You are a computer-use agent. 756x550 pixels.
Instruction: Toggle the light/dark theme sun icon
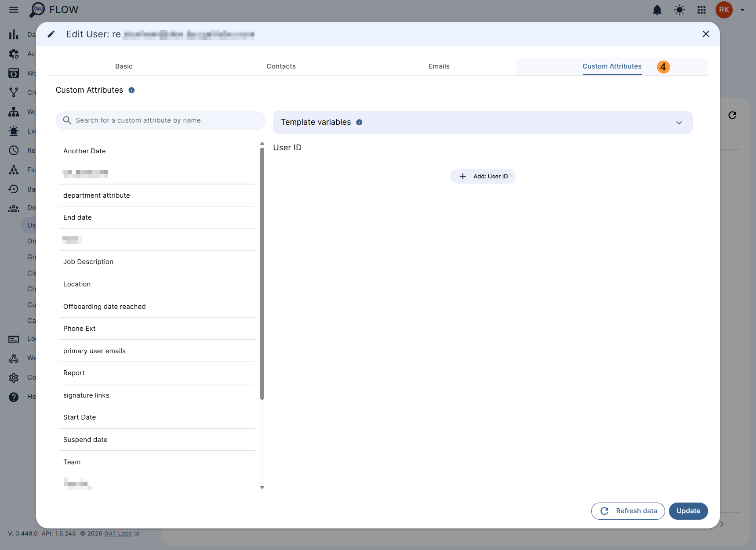coord(680,10)
